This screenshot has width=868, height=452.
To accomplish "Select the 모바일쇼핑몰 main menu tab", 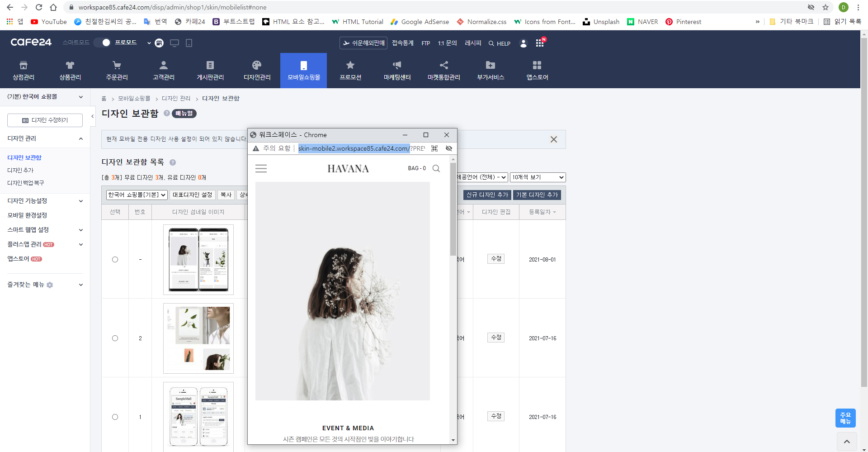I will pos(303,71).
